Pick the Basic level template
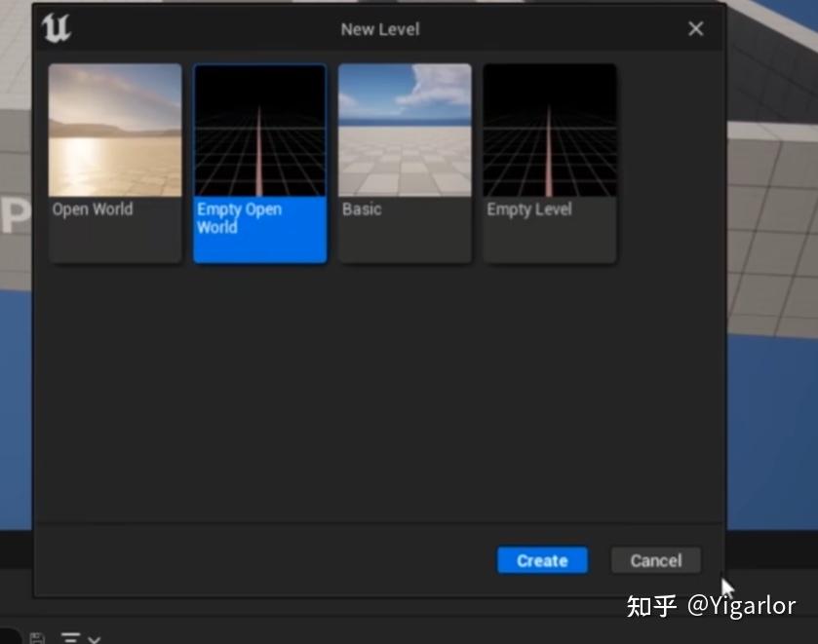 click(x=405, y=164)
